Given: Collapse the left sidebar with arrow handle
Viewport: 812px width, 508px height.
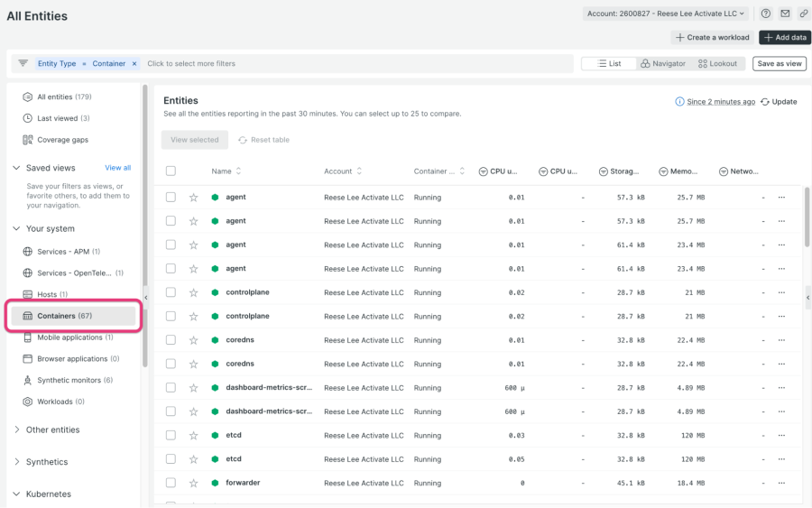Looking at the screenshot, I should (x=146, y=297).
